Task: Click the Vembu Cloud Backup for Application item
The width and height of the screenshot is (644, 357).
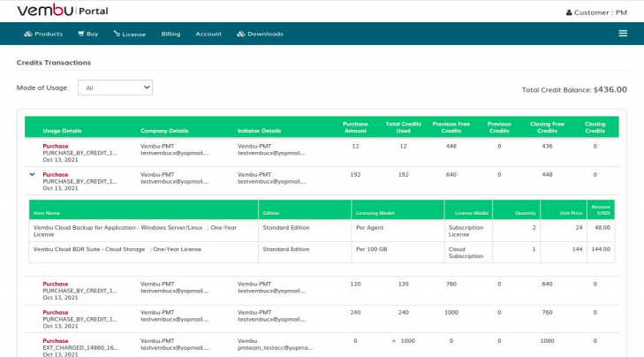Action: pyautogui.click(x=134, y=231)
